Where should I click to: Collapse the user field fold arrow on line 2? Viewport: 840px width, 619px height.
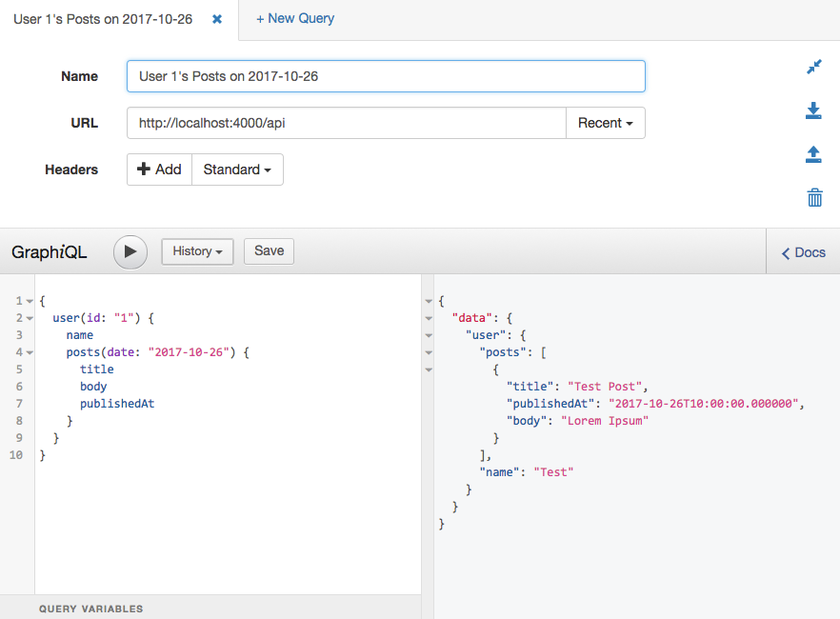coord(30,318)
